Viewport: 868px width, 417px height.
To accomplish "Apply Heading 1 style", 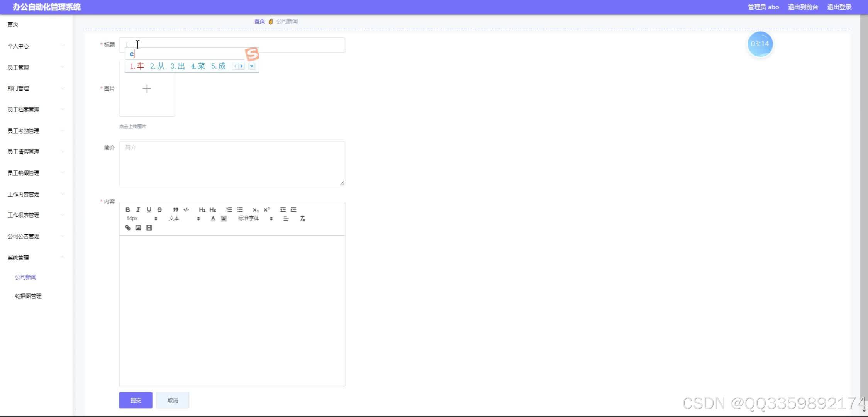I will (x=202, y=210).
